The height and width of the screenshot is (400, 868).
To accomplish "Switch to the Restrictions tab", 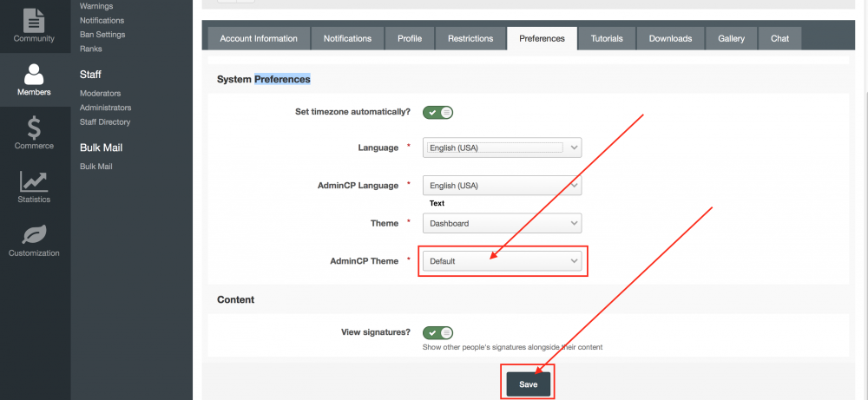I will tap(470, 38).
